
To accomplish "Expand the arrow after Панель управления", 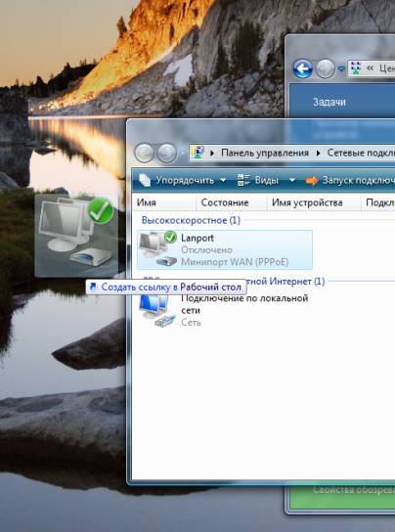I will [319, 153].
